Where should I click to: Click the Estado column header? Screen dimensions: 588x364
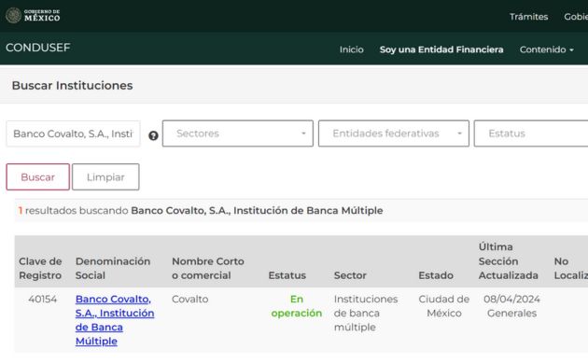click(x=436, y=275)
